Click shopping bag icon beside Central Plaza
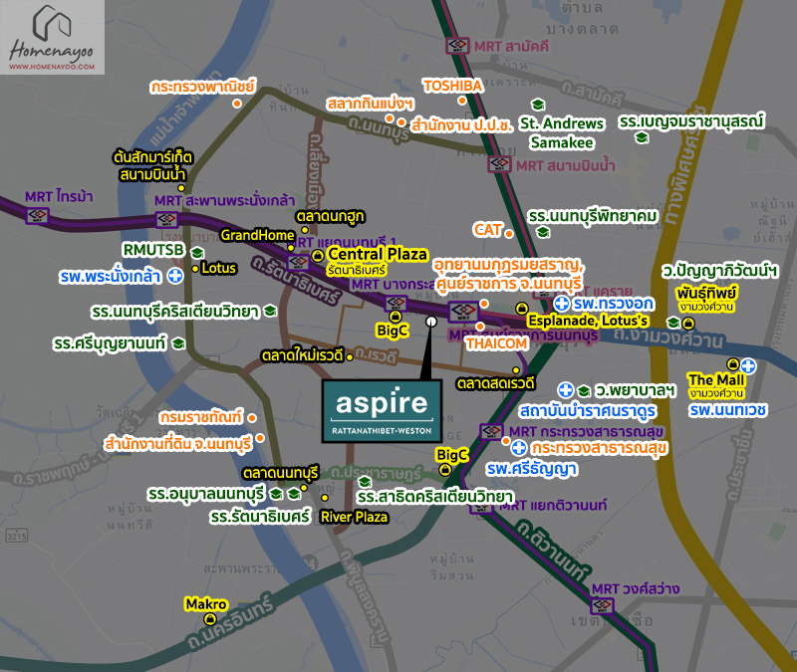This screenshot has height=672, width=797. click(x=318, y=255)
